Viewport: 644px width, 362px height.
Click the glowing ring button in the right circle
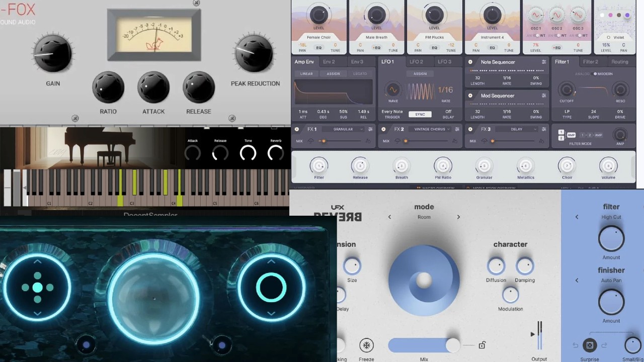coord(271,288)
